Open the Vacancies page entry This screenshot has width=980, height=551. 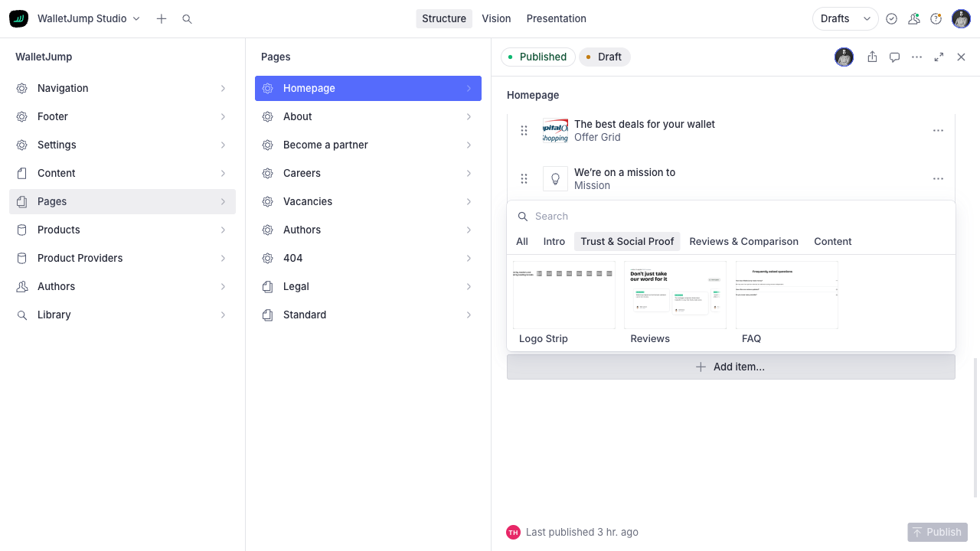point(368,201)
